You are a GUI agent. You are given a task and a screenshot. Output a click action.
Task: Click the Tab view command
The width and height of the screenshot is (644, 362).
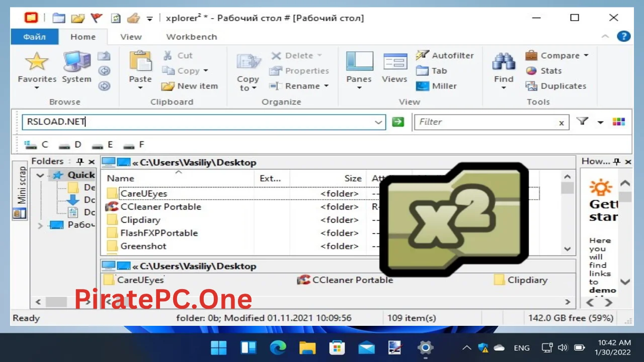(x=432, y=71)
